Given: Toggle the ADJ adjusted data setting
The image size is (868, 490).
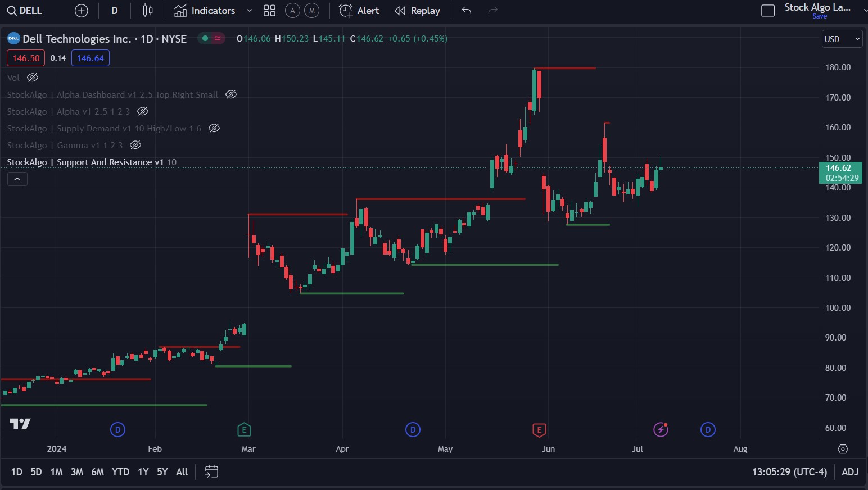Looking at the screenshot, I should tap(850, 472).
